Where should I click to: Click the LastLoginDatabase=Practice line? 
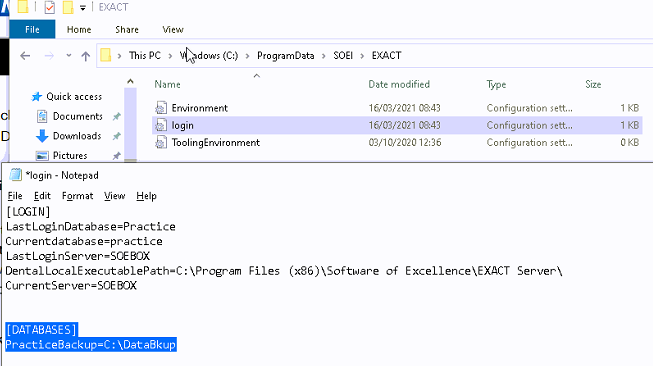tap(90, 227)
